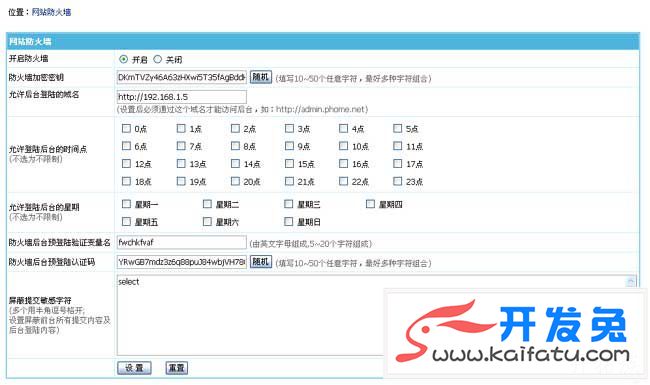Check the 星期四 weekday checkbox

[x=371, y=204]
